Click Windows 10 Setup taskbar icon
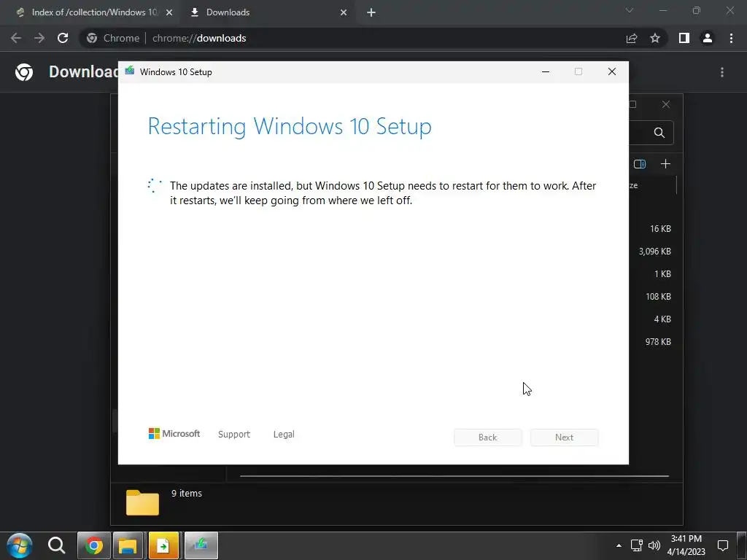 pyautogui.click(x=201, y=545)
